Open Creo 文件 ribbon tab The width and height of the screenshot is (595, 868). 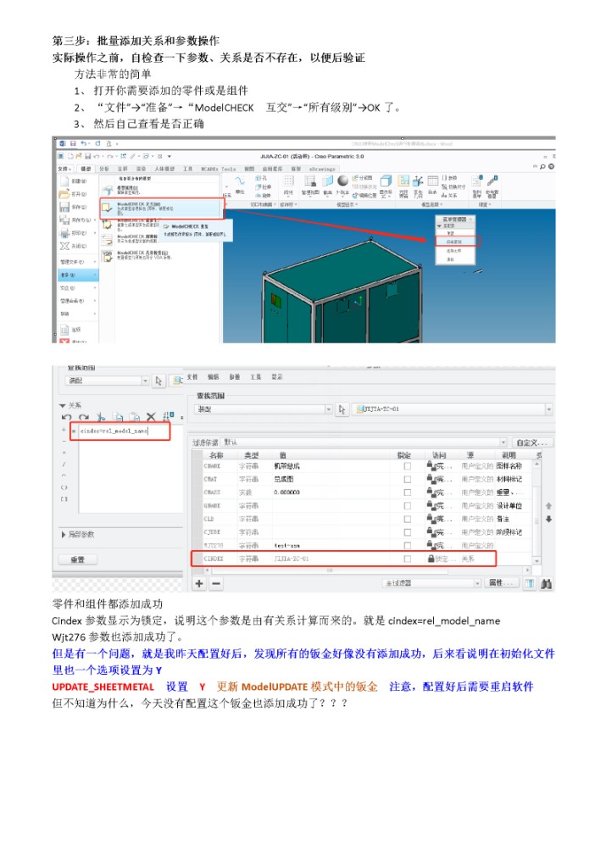click(x=64, y=169)
